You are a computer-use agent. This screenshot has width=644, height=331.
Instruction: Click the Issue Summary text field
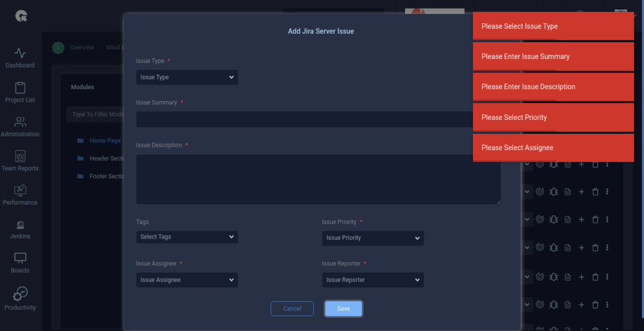(304, 119)
